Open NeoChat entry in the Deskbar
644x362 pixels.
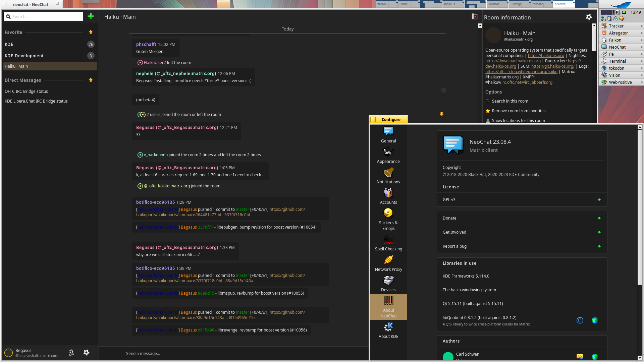click(621, 47)
